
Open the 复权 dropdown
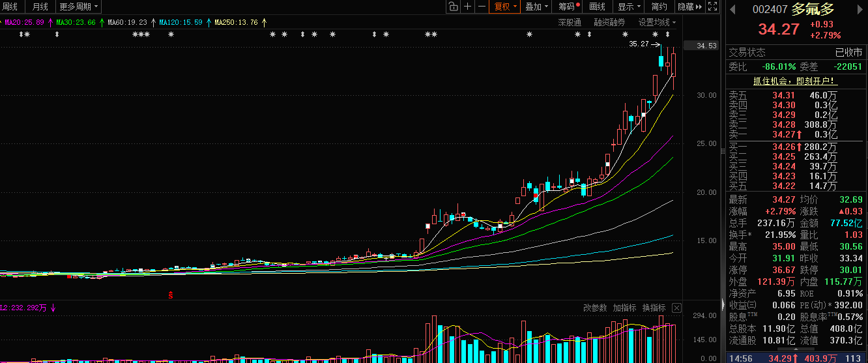pyautogui.click(x=506, y=7)
